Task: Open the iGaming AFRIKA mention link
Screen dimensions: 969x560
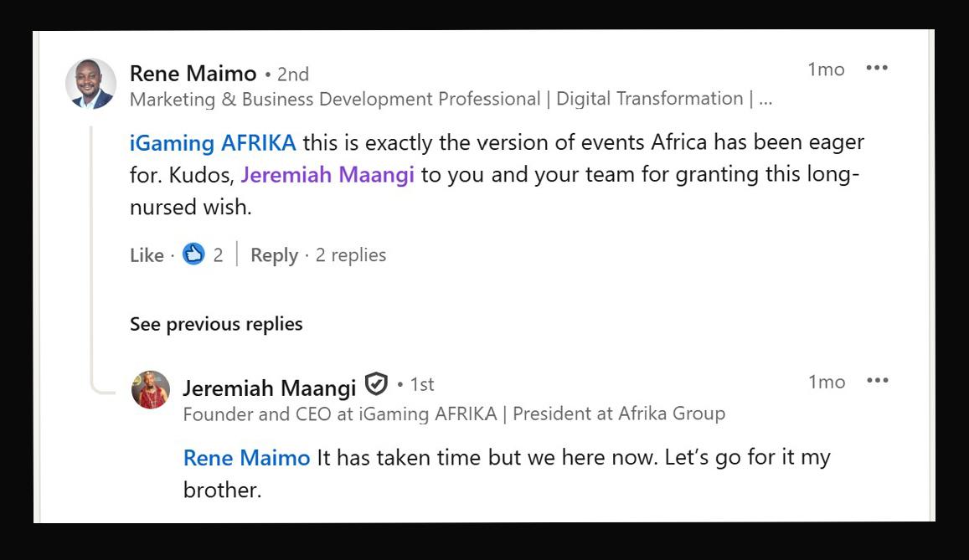Action: pos(213,142)
